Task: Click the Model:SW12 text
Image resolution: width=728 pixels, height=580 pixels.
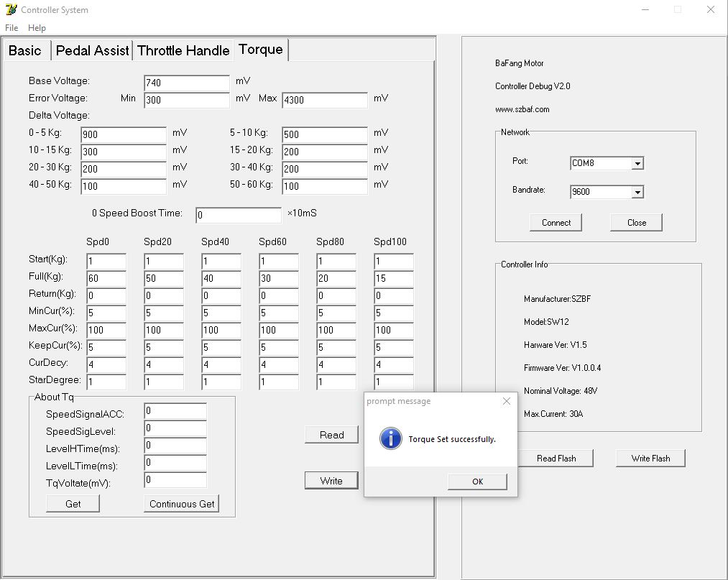Action: click(546, 322)
